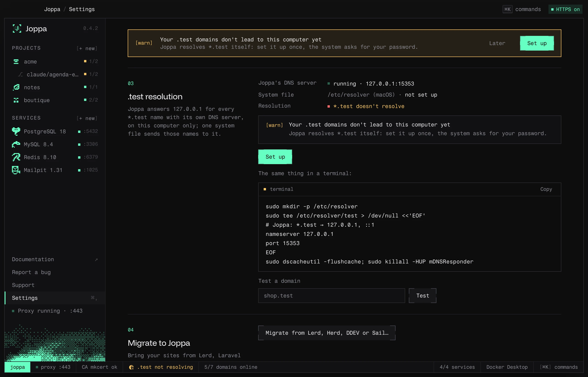The width and height of the screenshot is (588, 377).
Task: Add a new service with [+ new]
Action: pyautogui.click(x=87, y=118)
